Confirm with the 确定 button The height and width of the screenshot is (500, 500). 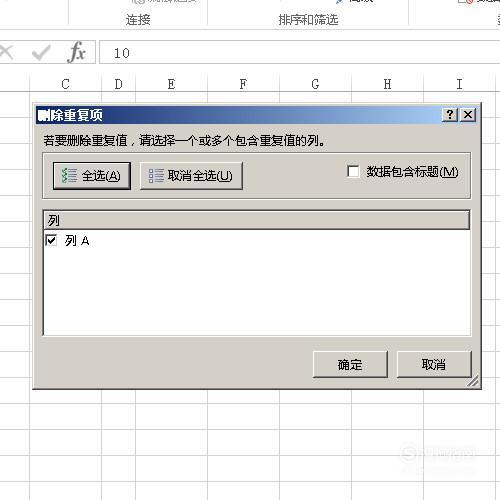[x=350, y=364]
